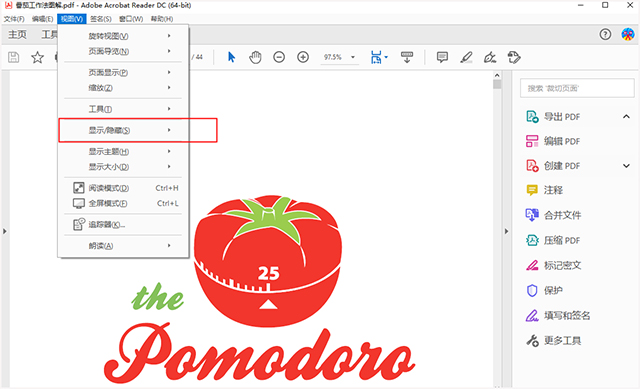Open the 朗读(A) submenu
The height and width of the screenshot is (389, 640).
pos(123,245)
